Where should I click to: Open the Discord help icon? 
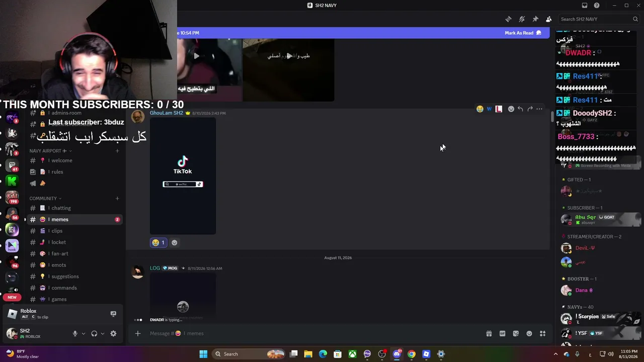click(x=597, y=6)
